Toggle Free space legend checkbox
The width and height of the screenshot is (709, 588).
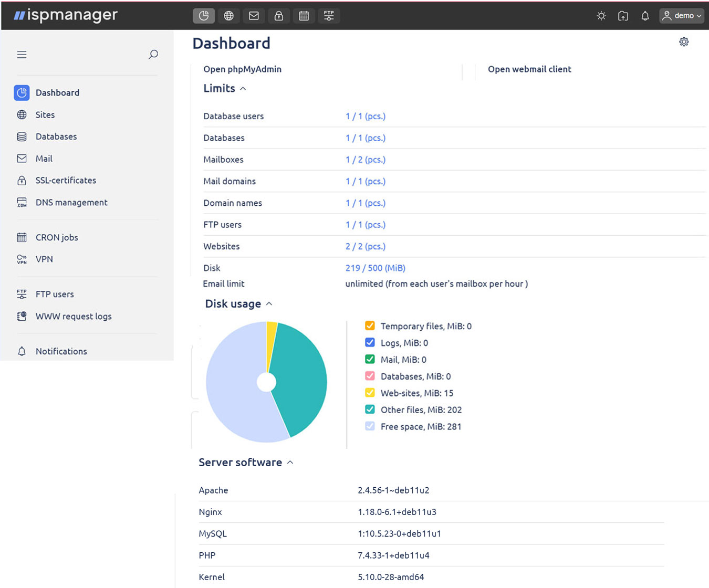click(x=370, y=426)
